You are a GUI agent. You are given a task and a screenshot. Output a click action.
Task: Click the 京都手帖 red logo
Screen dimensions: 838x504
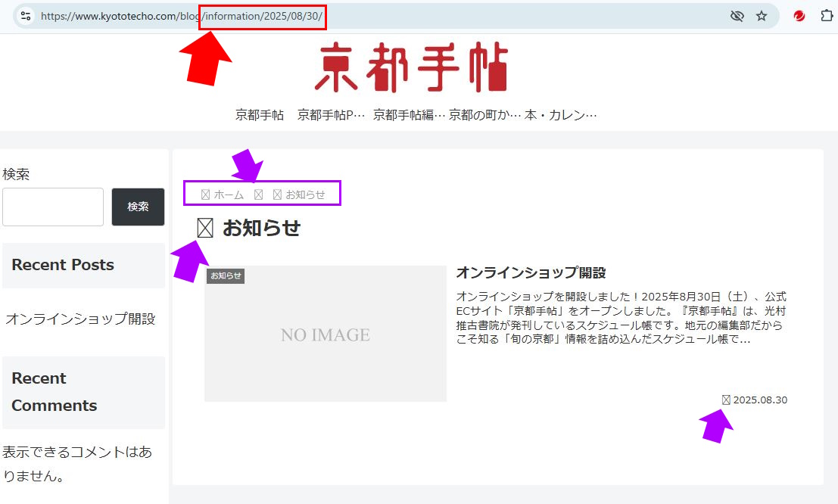click(411, 68)
